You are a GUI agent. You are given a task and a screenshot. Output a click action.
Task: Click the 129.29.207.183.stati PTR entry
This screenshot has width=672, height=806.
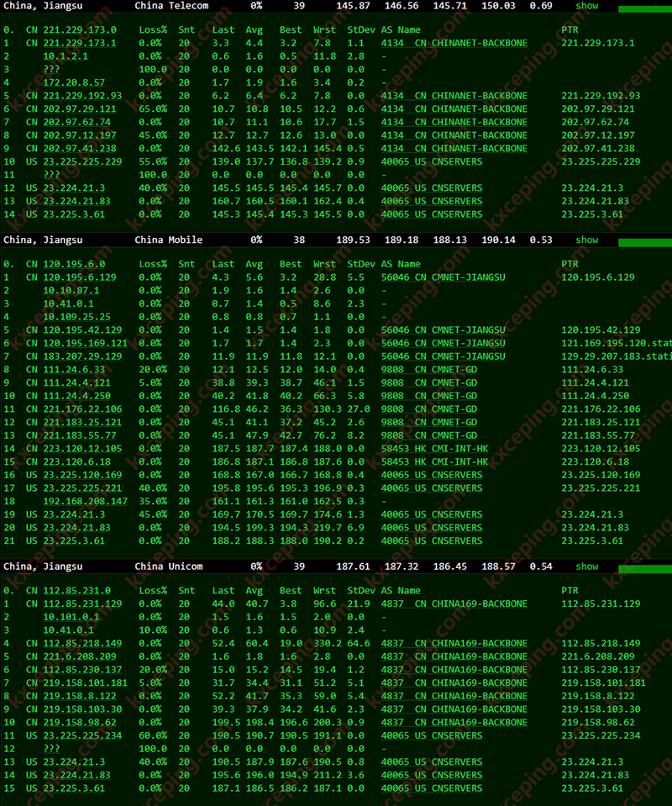pos(617,356)
